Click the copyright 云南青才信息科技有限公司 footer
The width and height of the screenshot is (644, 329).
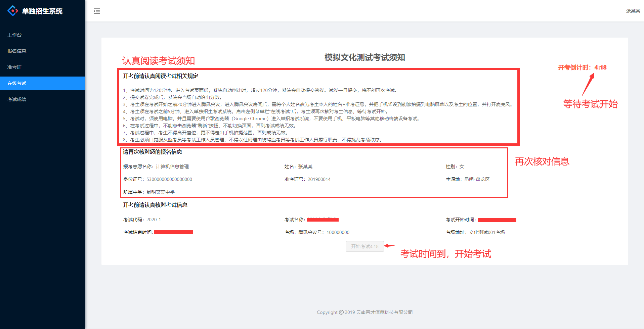pos(364,312)
